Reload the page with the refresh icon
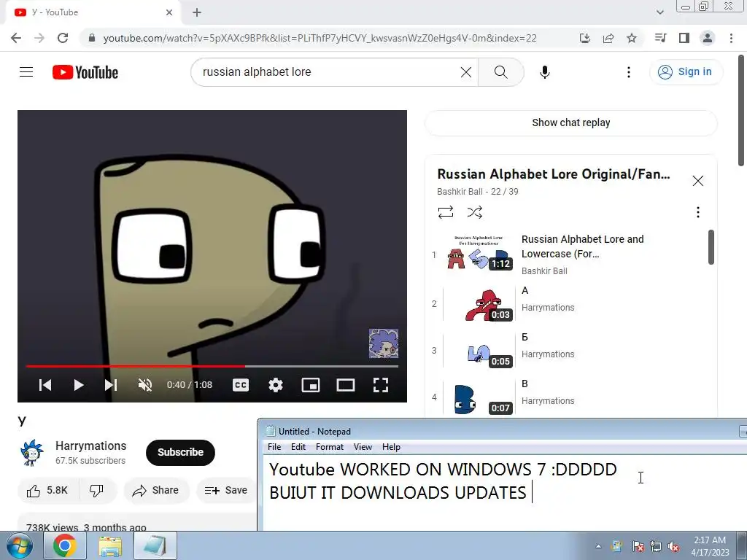747x560 pixels. [x=63, y=38]
